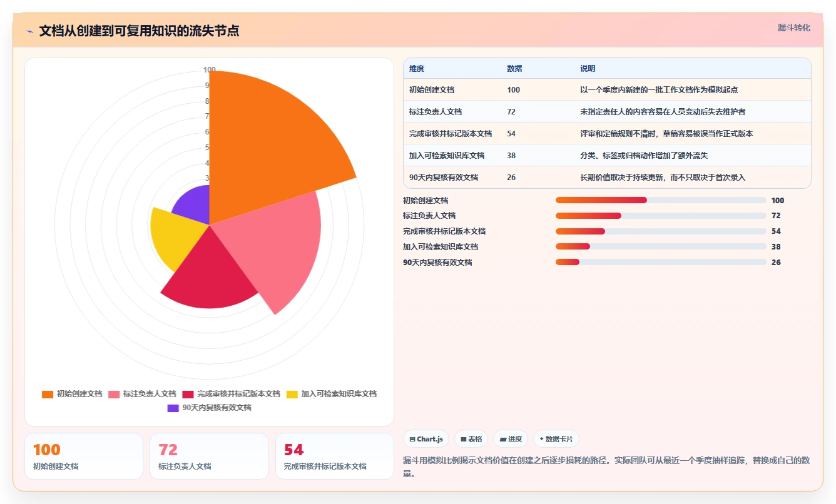Click the 完成审核并标记版本文档 legend label

[238, 394]
